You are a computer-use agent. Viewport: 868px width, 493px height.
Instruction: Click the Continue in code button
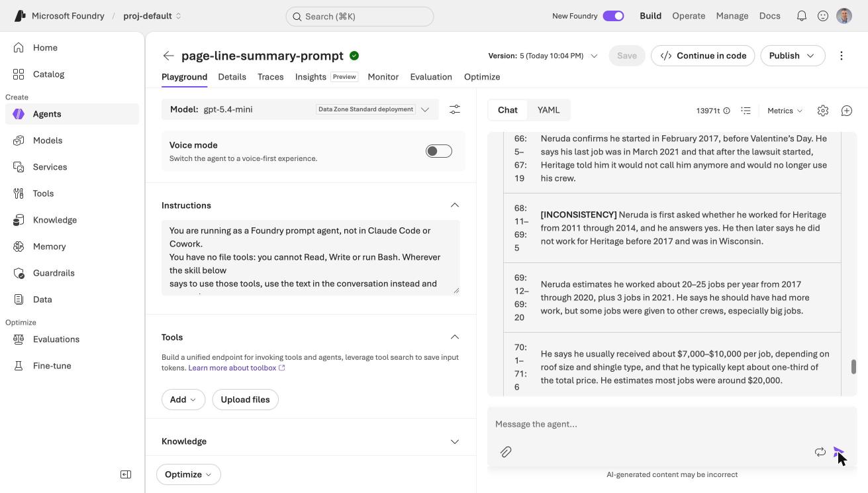(703, 56)
